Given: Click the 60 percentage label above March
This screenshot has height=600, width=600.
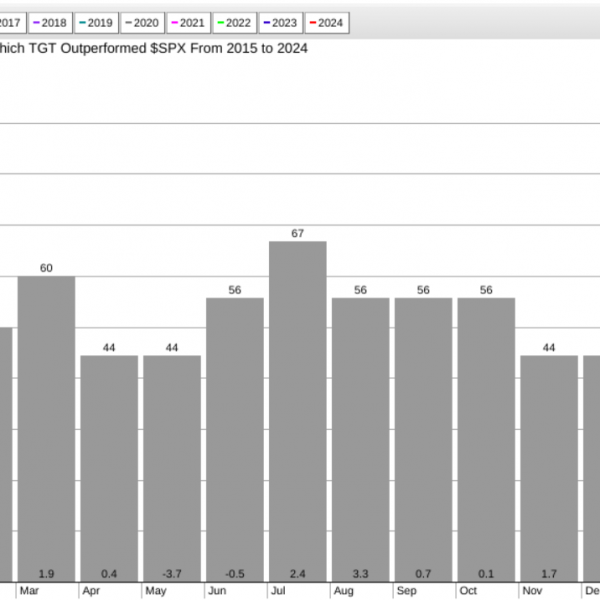Looking at the screenshot, I should pyautogui.click(x=46, y=268).
